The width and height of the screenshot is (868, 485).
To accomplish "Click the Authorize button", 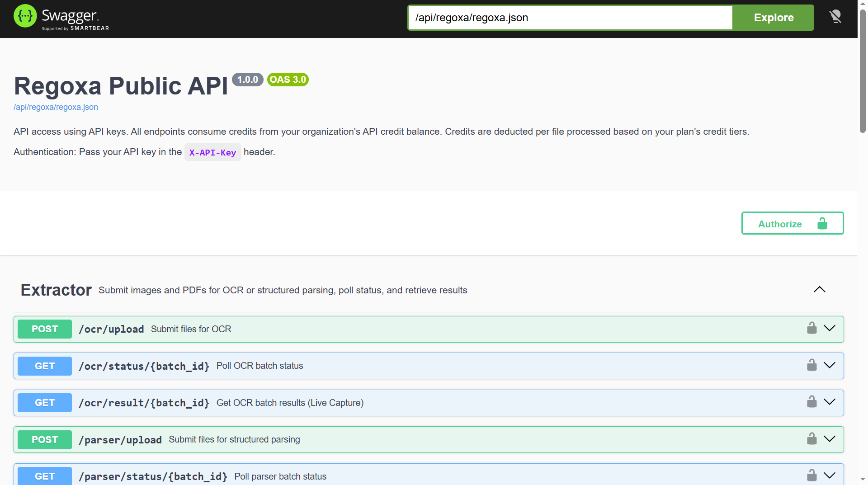I will 793,223.
